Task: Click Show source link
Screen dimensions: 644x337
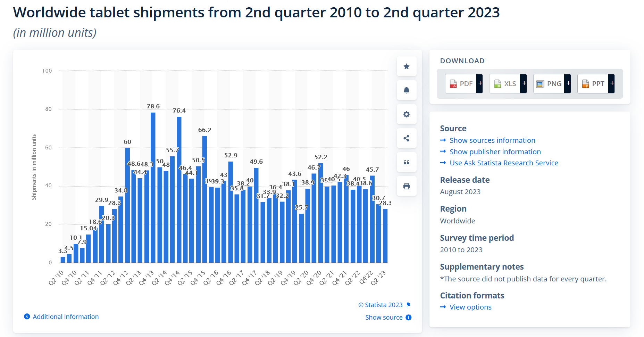Action: pos(384,317)
